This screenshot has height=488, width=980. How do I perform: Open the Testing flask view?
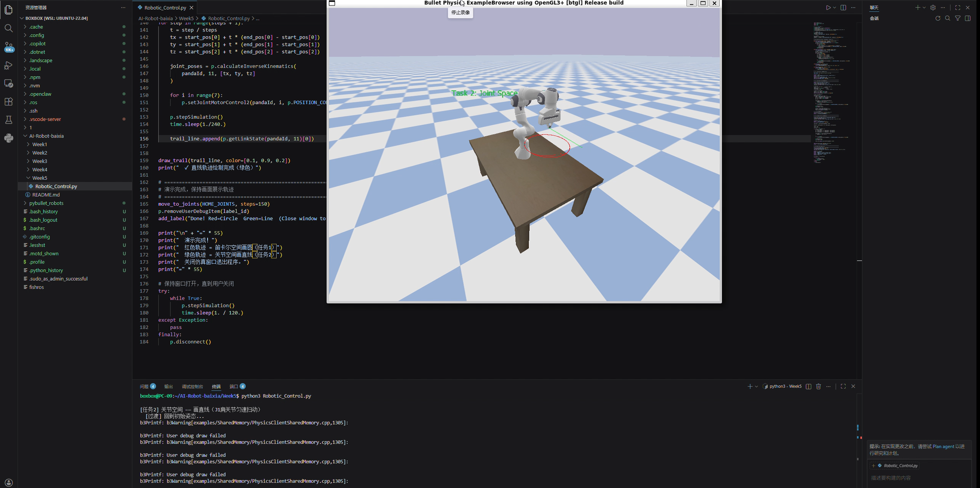point(9,120)
